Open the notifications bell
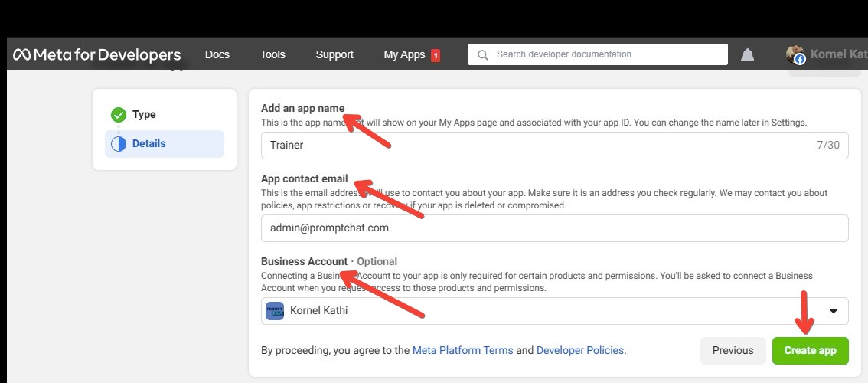Screen dimensions: 868x383 click(x=748, y=54)
